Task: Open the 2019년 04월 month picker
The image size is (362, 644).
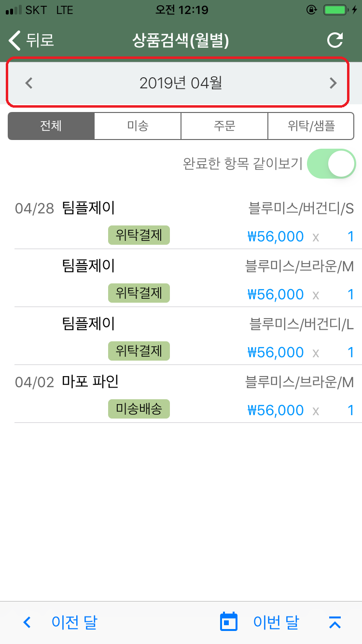Action: 181,83
